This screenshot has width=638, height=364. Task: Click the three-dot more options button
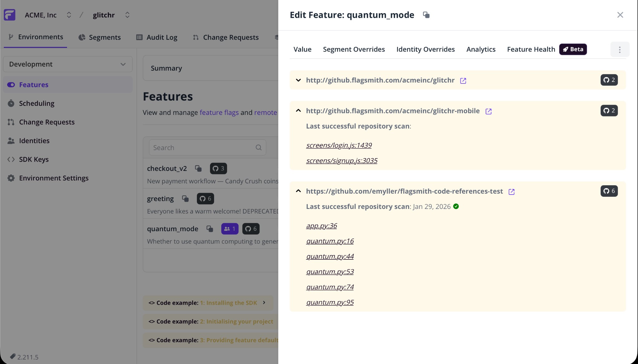(620, 50)
